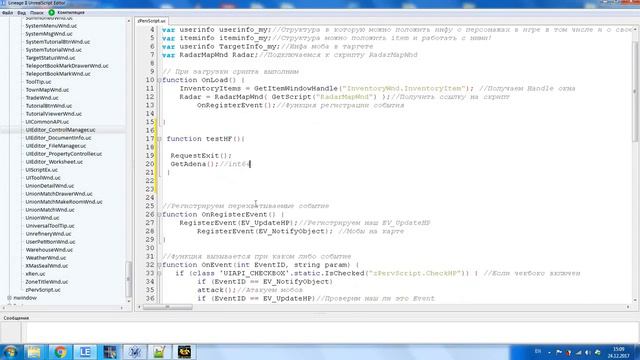Expand the mainwindow tree node
The width and height of the screenshot is (640, 360).
pyautogui.click(x=9, y=298)
